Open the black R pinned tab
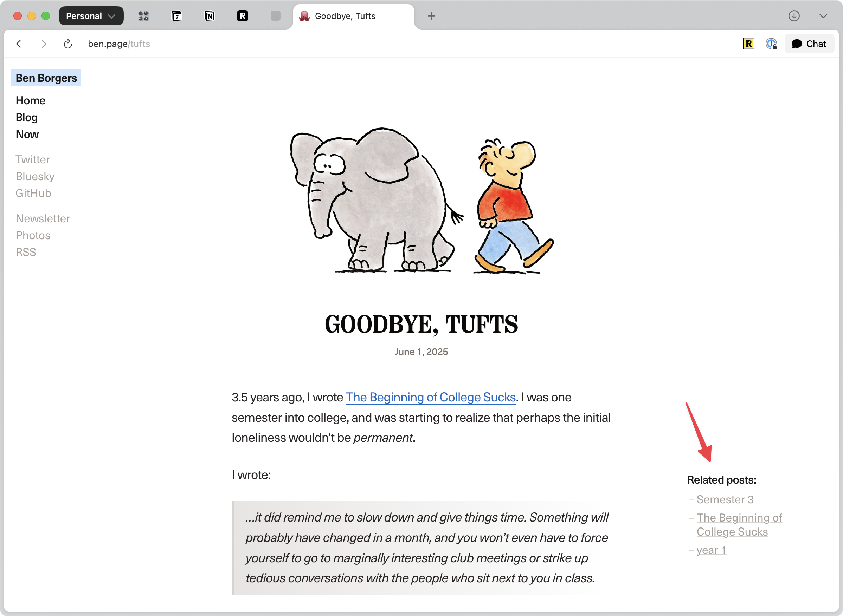The image size is (843, 616). pos(242,16)
